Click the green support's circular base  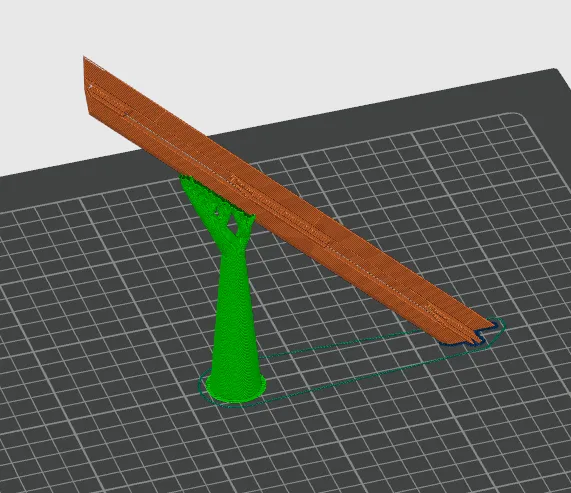[x=236, y=390]
